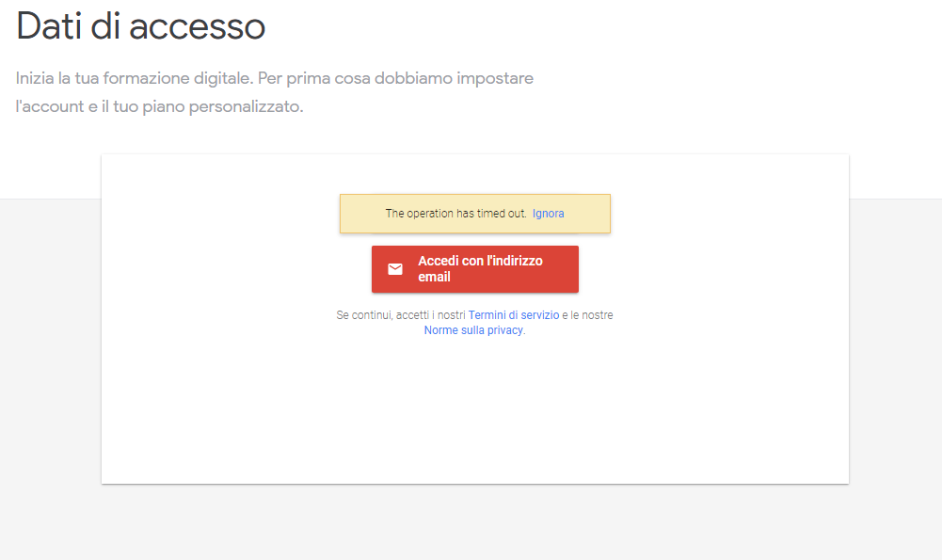942x560 pixels.
Task: Open the Termini di servizio link
Action: coord(514,315)
